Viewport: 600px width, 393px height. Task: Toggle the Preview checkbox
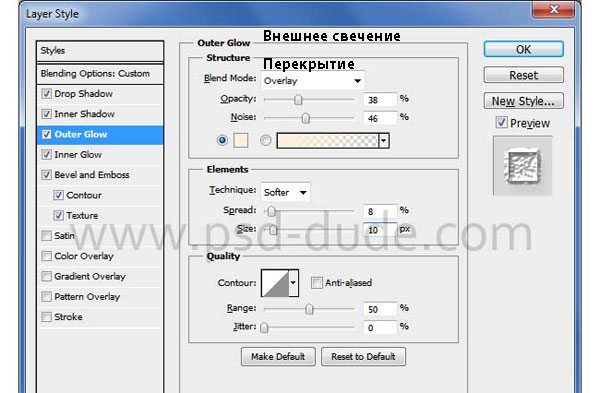point(501,122)
